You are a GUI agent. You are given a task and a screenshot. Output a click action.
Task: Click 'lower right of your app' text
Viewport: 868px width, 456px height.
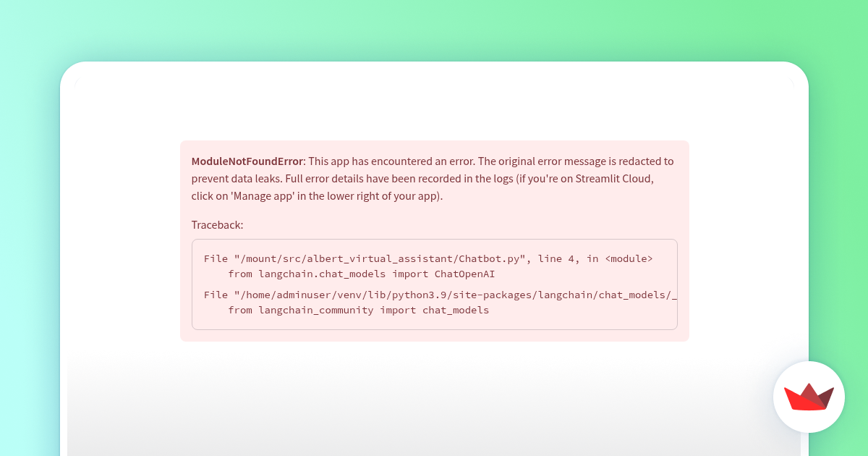[383, 196]
